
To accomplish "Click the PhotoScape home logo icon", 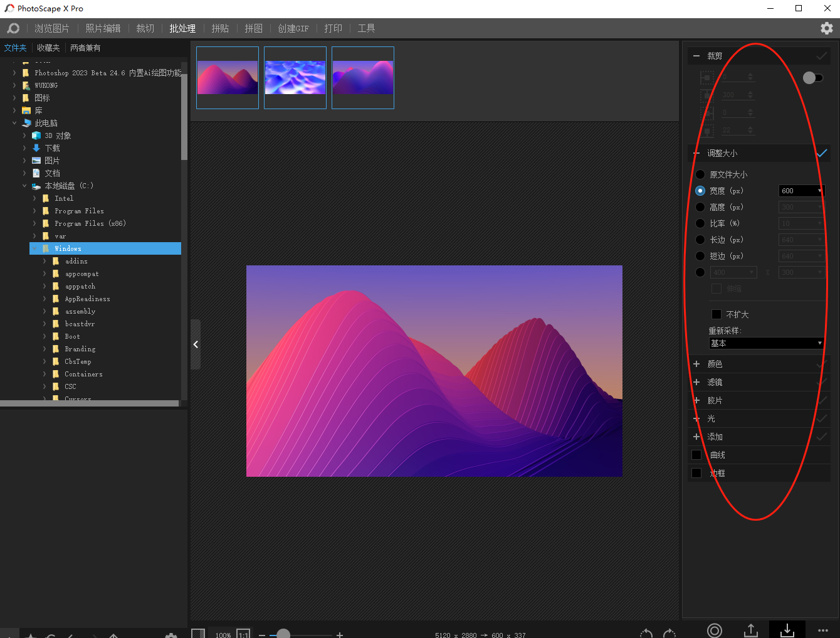I will [x=13, y=28].
